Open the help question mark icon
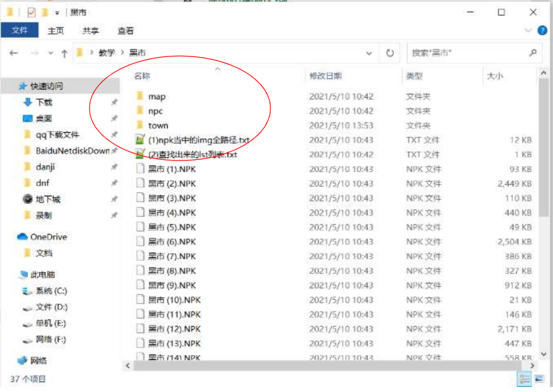This screenshot has height=392, width=553. point(542,31)
